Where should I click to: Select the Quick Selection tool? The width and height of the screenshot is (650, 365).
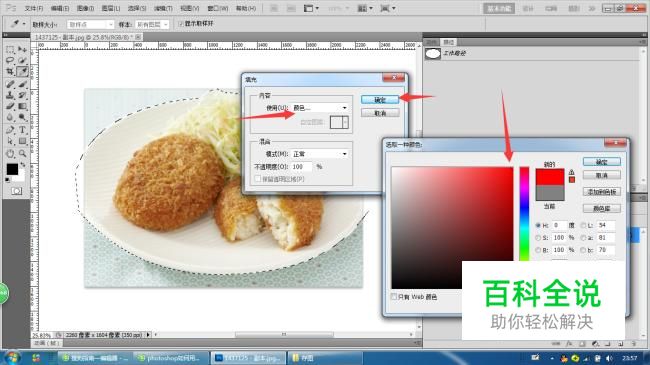coord(22,61)
